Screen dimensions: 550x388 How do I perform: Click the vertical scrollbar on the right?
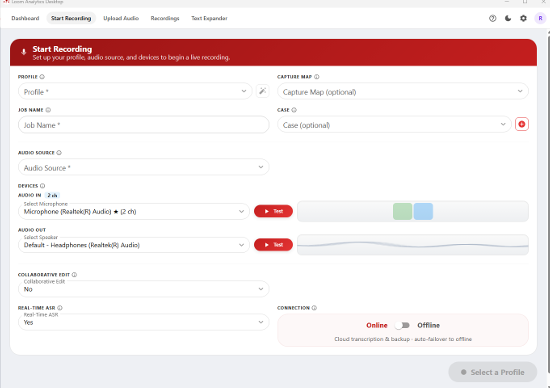[548, 203]
